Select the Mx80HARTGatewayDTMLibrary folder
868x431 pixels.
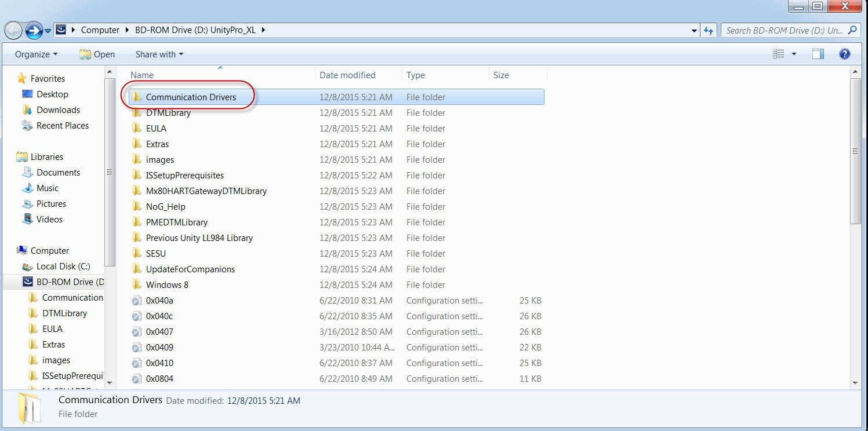(206, 191)
